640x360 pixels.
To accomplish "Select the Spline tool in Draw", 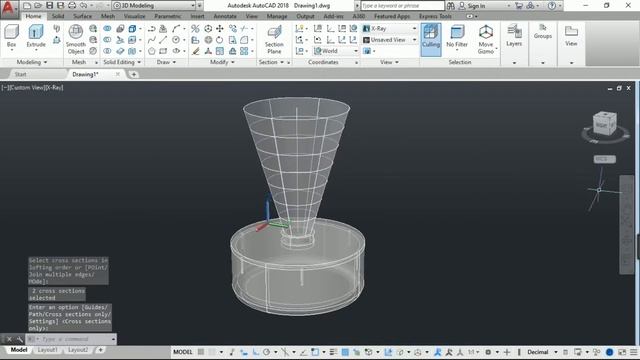I will pyautogui.click(x=151, y=40).
